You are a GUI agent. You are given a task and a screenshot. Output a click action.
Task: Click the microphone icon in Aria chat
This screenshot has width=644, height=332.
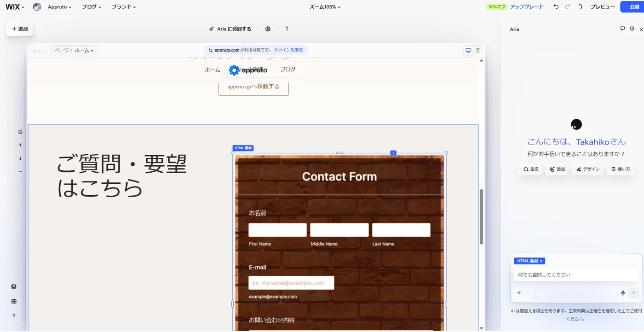[x=623, y=293]
